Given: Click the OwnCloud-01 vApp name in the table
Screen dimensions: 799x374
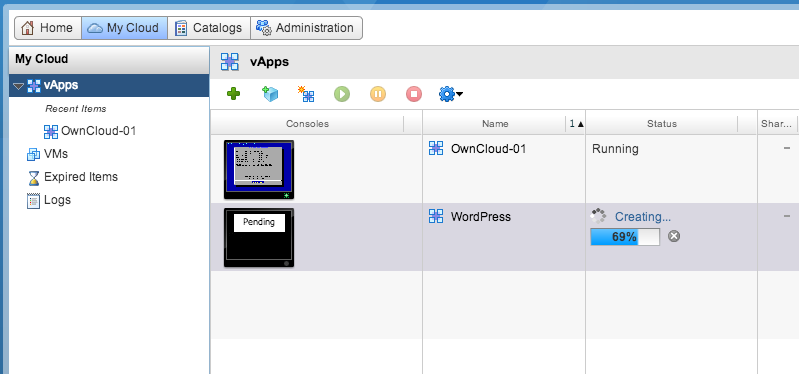Looking at the screenshot, I should pyautogui.click(x=488, y=149).
